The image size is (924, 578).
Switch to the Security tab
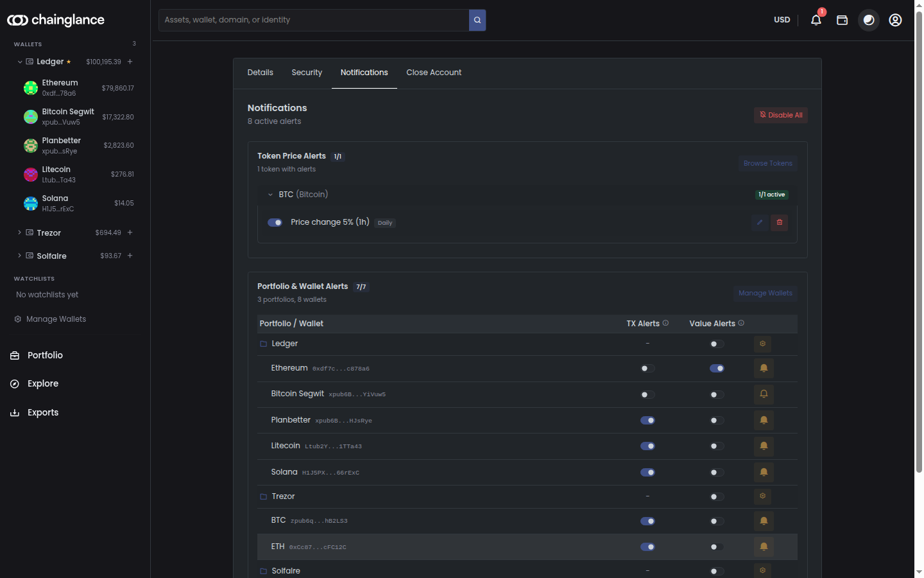307,73
